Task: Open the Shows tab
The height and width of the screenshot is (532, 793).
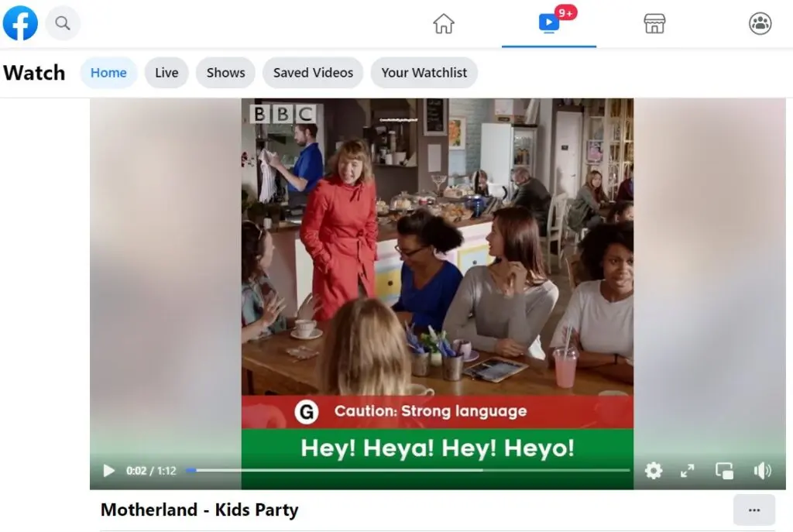Action: 225,73
